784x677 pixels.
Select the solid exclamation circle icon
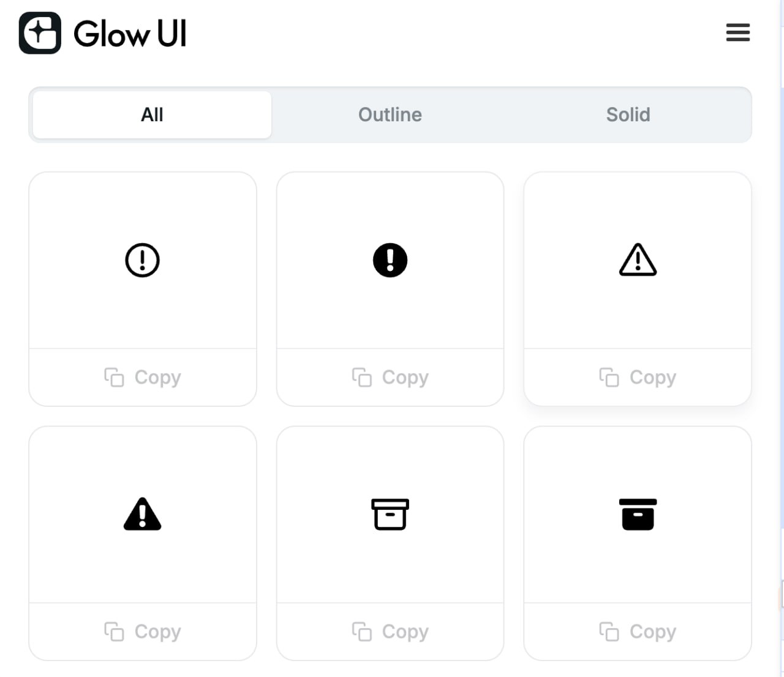(x=390, y=260)
